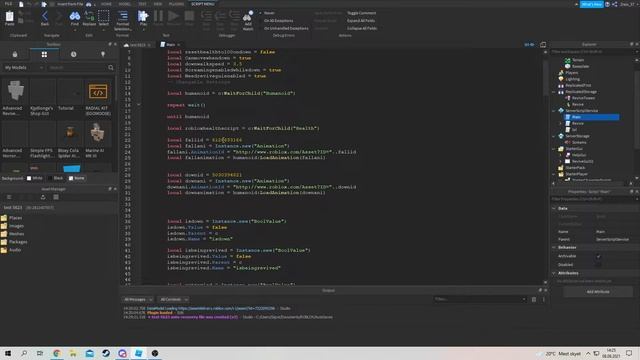Open the All Messages output filter dropdown
The image size is (640, 360).
pos(138,299)
